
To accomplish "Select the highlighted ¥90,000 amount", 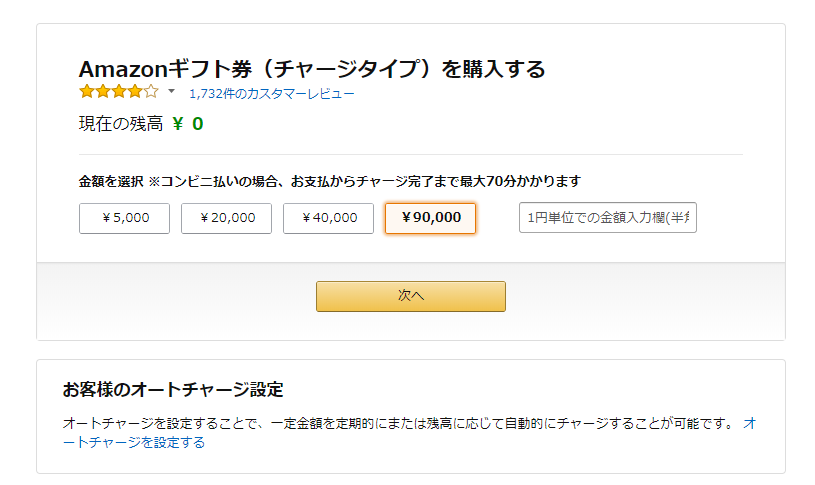I will point(430,218).
